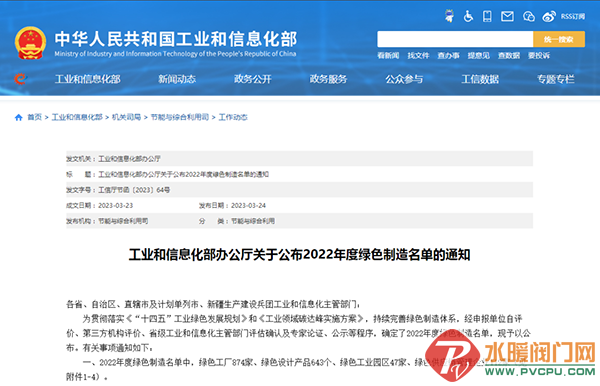Click the site title 中华人民共和国工业和信息化部
The image size is (600, 386).
click(176, 39)
